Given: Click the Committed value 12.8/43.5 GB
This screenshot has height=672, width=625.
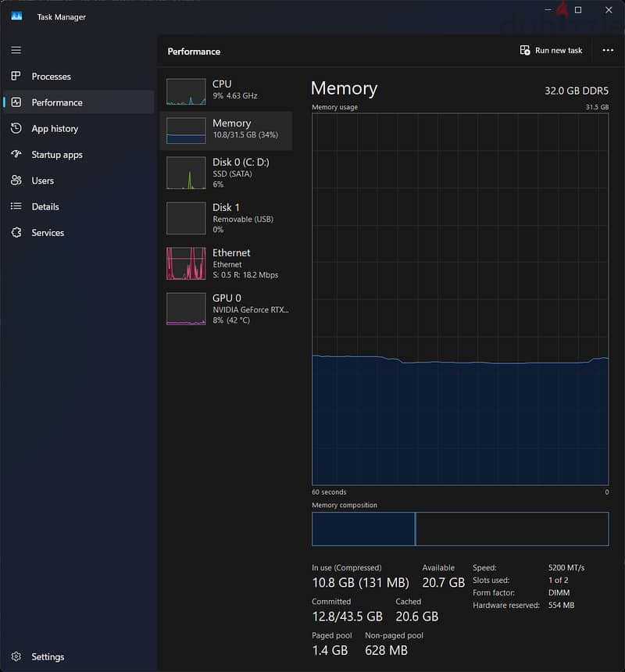Looking at the screenshot, I should 347,617.
